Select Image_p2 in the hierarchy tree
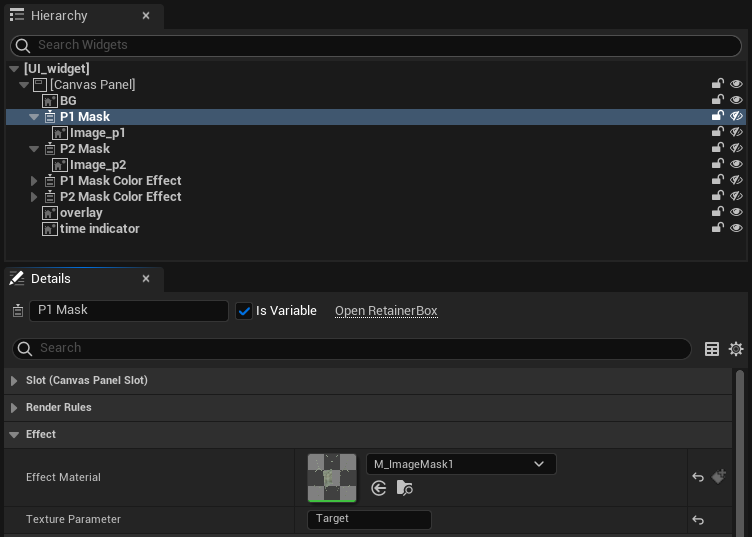Image resolution: width=752 pixels, height=537 pixels. [x=97, y=165]
